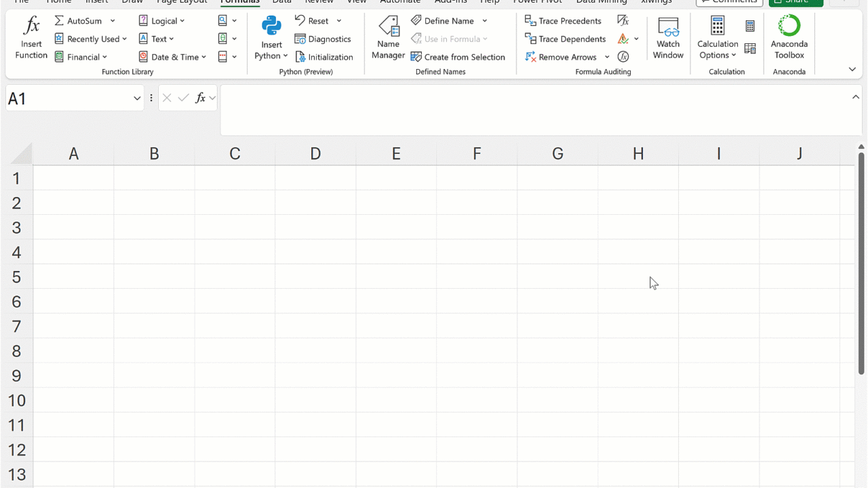Open the Insert Function dialog
Viewport: 868px width, 488px height.
coord(31,39)
